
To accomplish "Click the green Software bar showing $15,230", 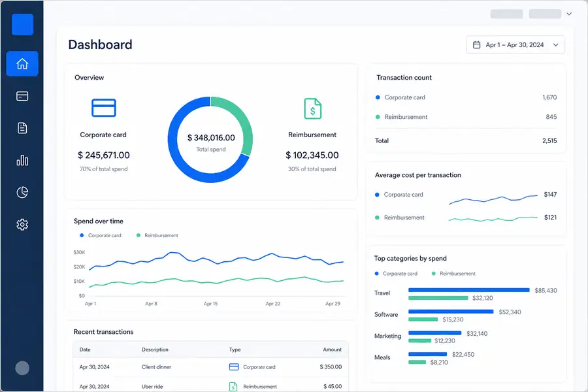I will (423, 319).
